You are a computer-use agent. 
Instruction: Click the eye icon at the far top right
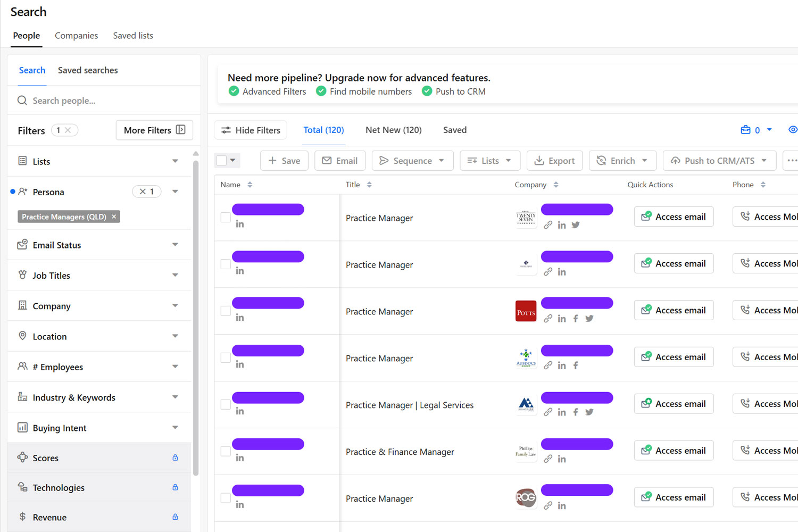coord(793,129)
